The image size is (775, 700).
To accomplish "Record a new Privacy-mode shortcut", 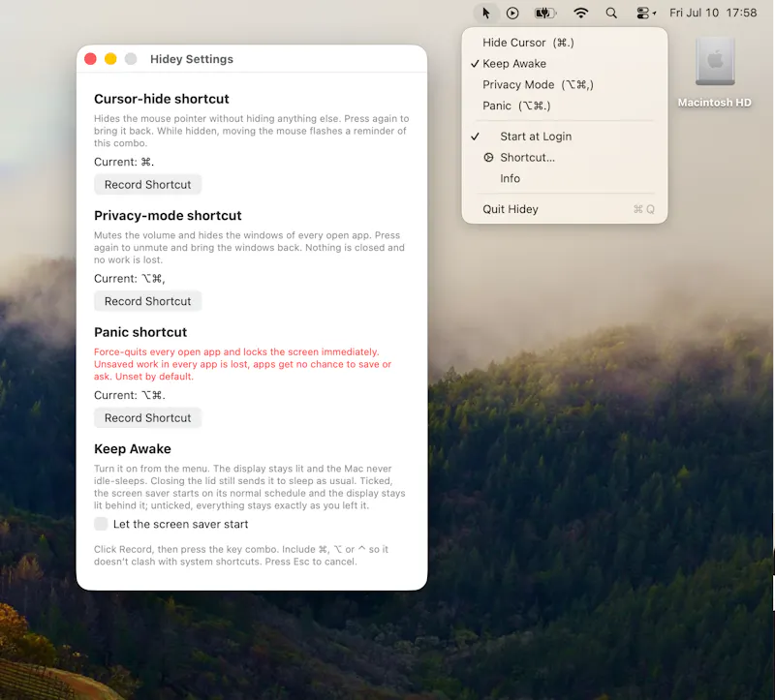I will tap(148, 301).
